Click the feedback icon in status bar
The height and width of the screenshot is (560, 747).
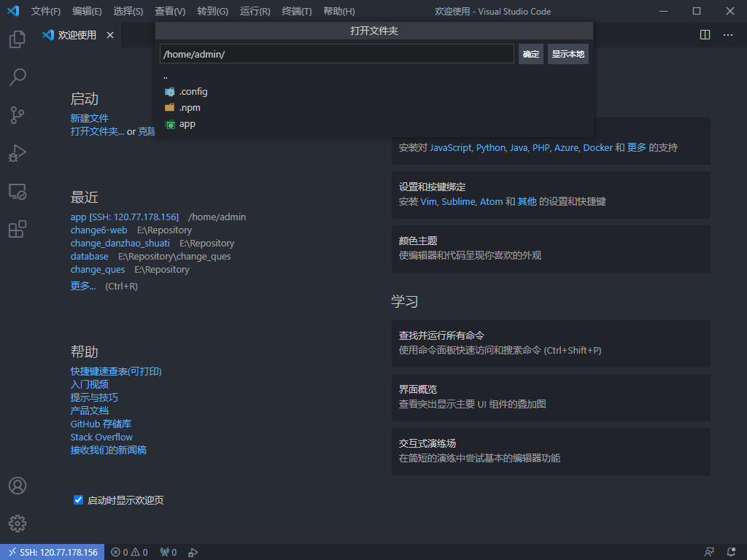[x=709, y=553]
